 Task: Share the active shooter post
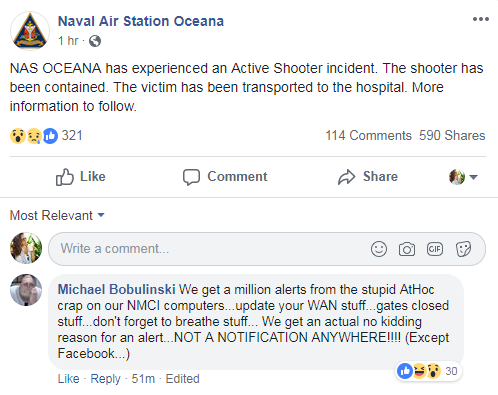[368, 177]
